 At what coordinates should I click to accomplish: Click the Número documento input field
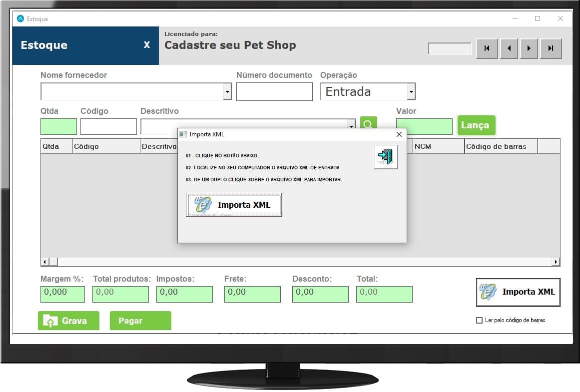tap(274, 92)
